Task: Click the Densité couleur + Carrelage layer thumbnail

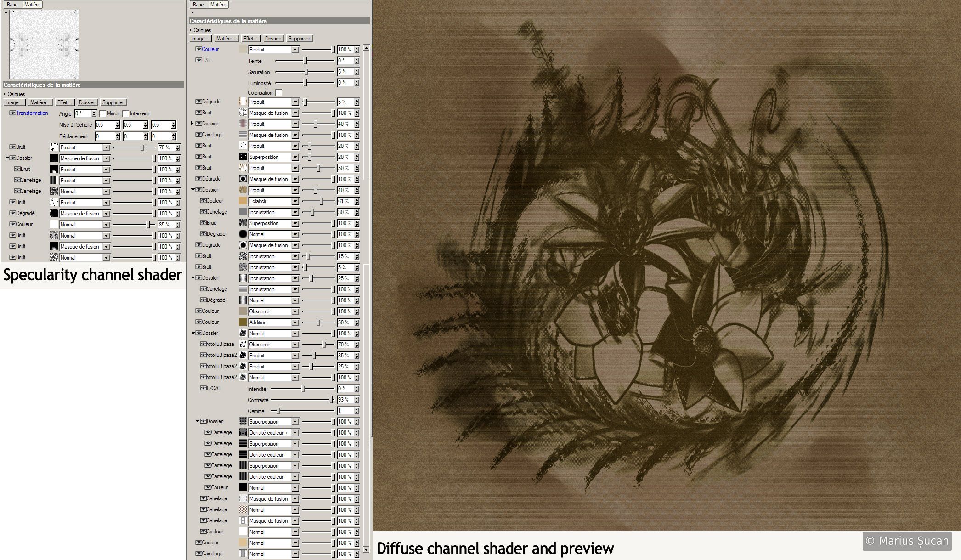Action: coord(243,432)
